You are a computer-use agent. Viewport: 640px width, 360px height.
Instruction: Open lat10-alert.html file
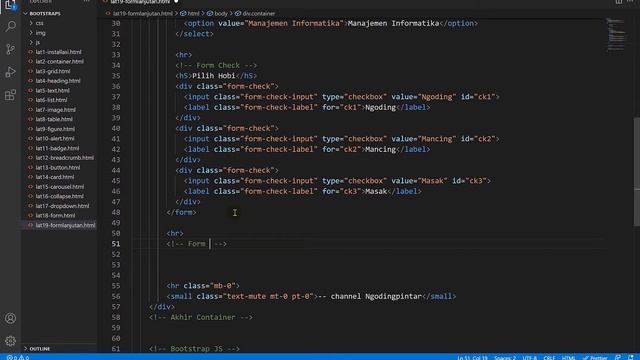(x=55, y=138)
